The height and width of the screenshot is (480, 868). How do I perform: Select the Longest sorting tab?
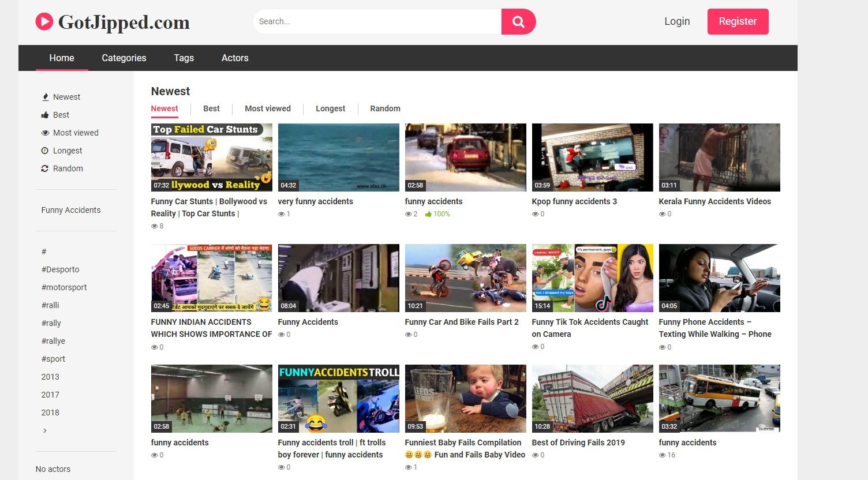[330, 108]
